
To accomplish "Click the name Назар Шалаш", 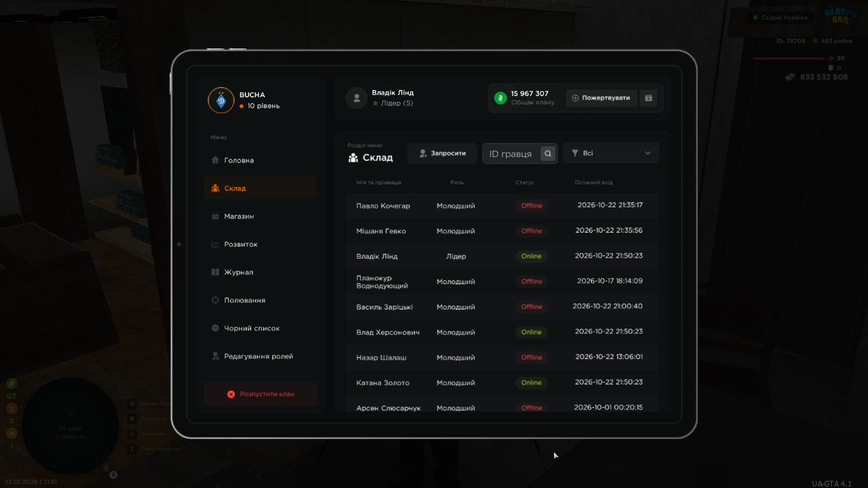I will click(x=381, y=357).
